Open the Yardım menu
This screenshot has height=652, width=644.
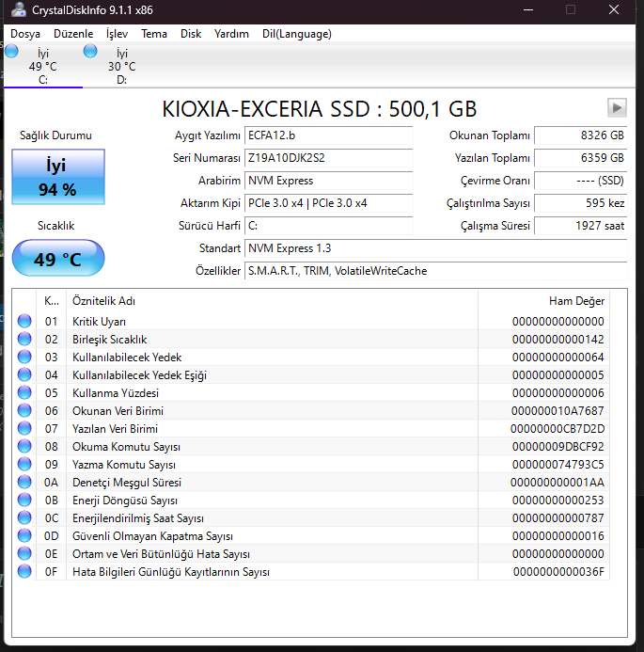(231, 34)
